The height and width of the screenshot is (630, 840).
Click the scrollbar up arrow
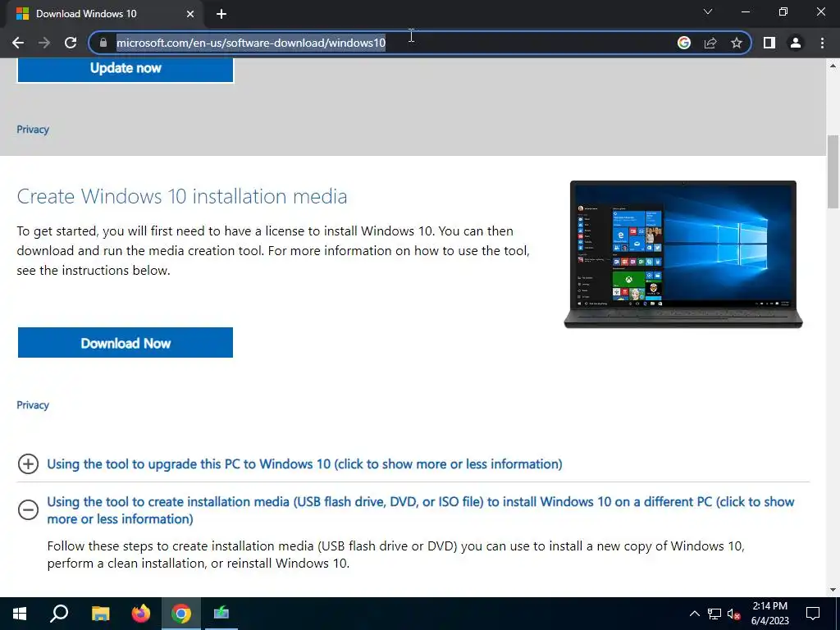(x=833, y=66)
